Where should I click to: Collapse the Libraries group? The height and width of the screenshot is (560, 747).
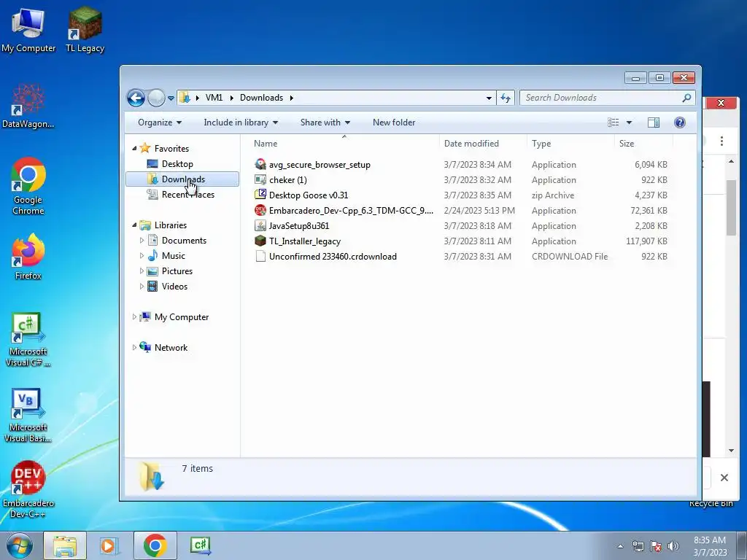pyautogui.click(x=134, y=225)
